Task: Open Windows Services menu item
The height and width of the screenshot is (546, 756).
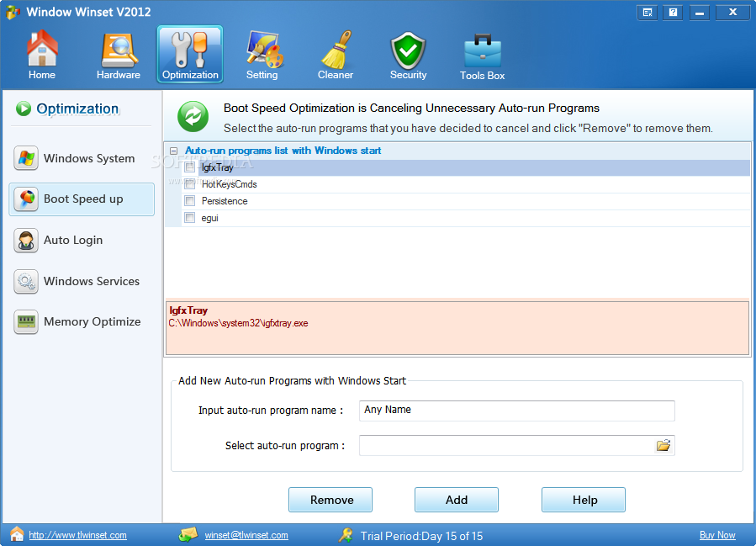Action: [82, 281]
